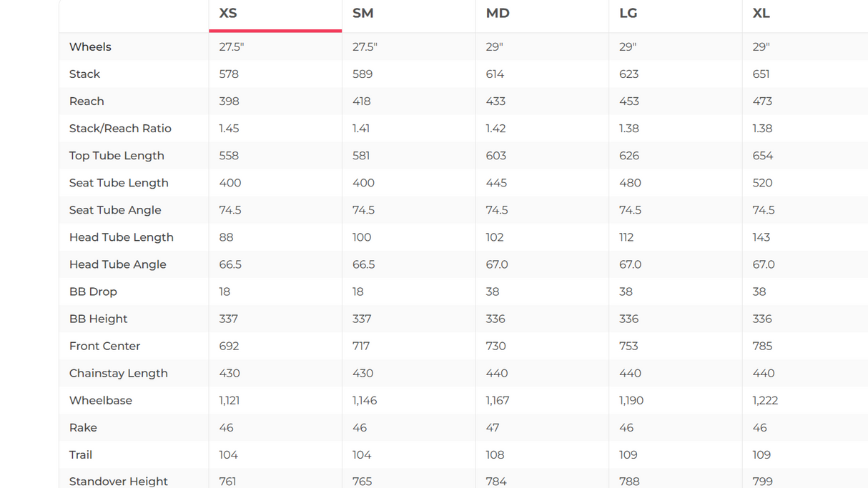868x488 pixels.
Task: Select the XS size column header
Action: [228, 14]
